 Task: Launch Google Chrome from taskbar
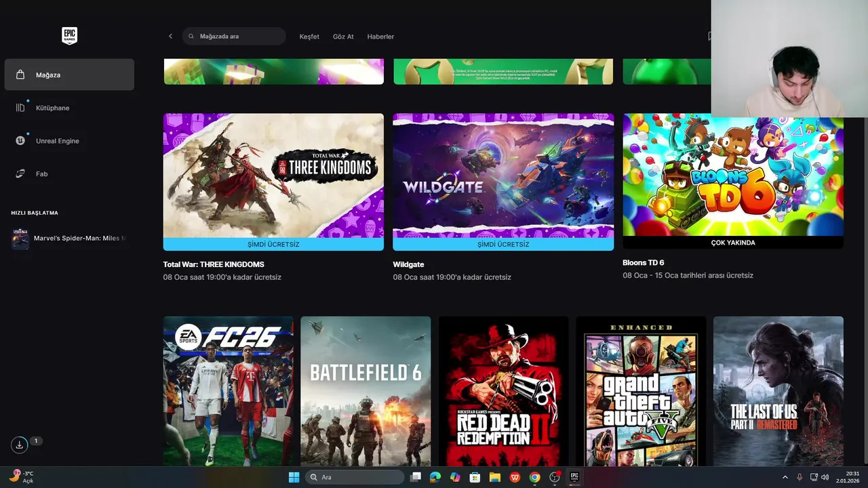tap(534, 477)
